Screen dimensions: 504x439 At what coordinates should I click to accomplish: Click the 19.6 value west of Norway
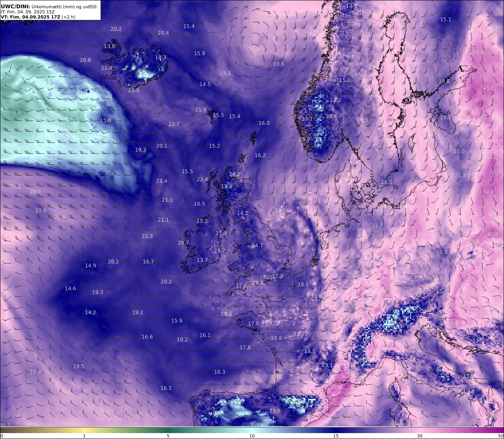[279, 64]
